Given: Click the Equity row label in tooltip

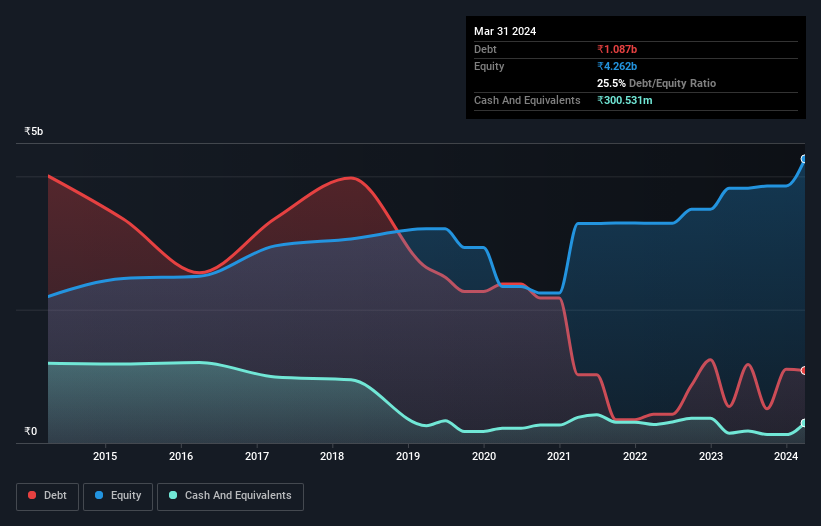Looking at the screenshot, I should click(489, 66).
